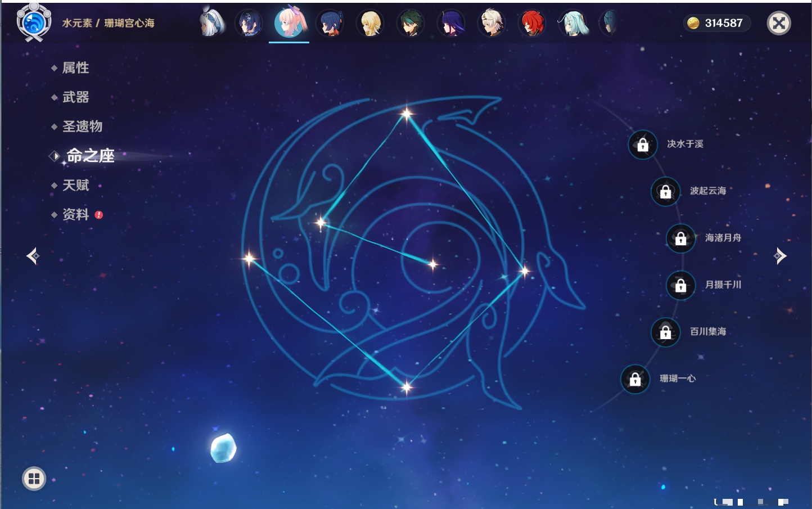Viewport: 812px width, 509px height.
Task: Select the blonde-haired character avatar
Action: [x=370, y=24]
